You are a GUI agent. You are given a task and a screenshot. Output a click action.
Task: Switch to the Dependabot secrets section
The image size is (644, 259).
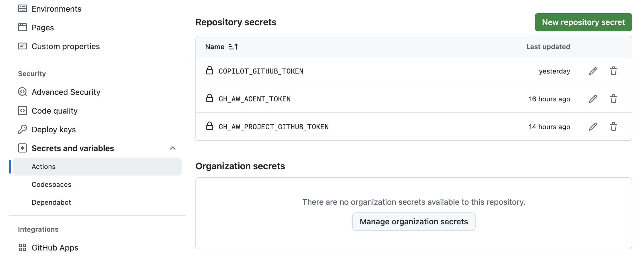pos(51,202)
